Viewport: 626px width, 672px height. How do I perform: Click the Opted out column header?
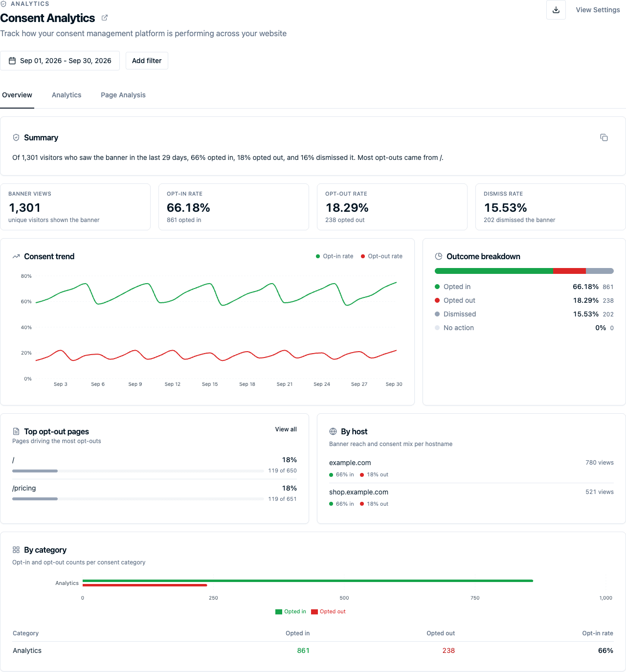tap(441, 633)
